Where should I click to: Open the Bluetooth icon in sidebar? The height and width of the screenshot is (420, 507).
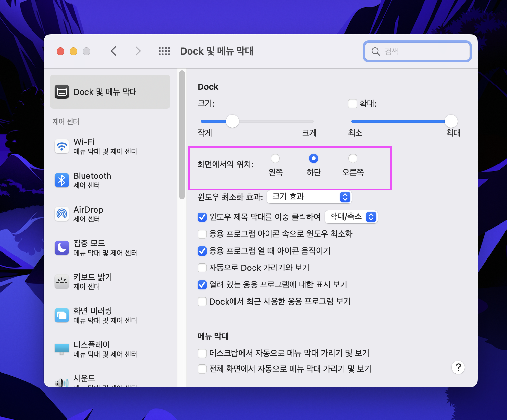pyautogui.click(x=62, y=180)
